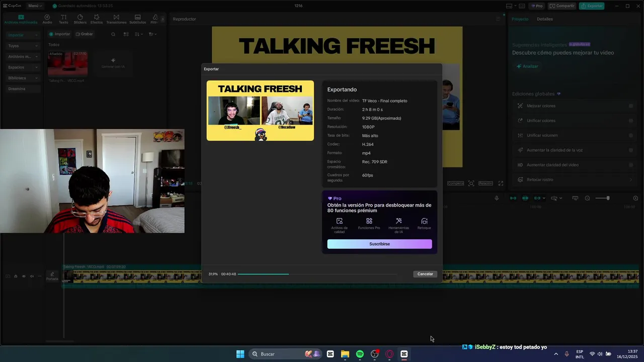Screen dimensions: 644x362
Task: Cancel the export with Cancelar
Action: point(425,274)
